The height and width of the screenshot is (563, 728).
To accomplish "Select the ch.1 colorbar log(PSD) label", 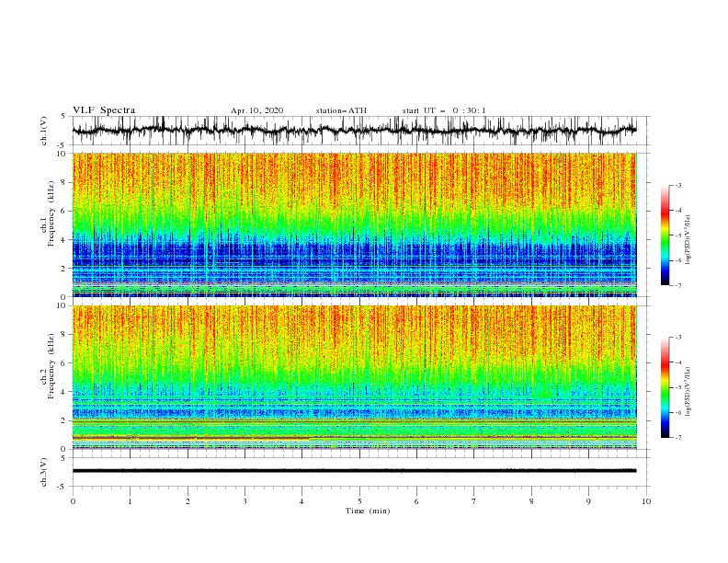I will point(688,240).
